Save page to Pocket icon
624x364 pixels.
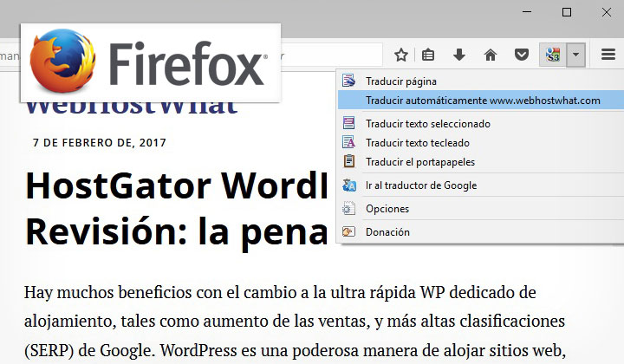coord(522,55)
